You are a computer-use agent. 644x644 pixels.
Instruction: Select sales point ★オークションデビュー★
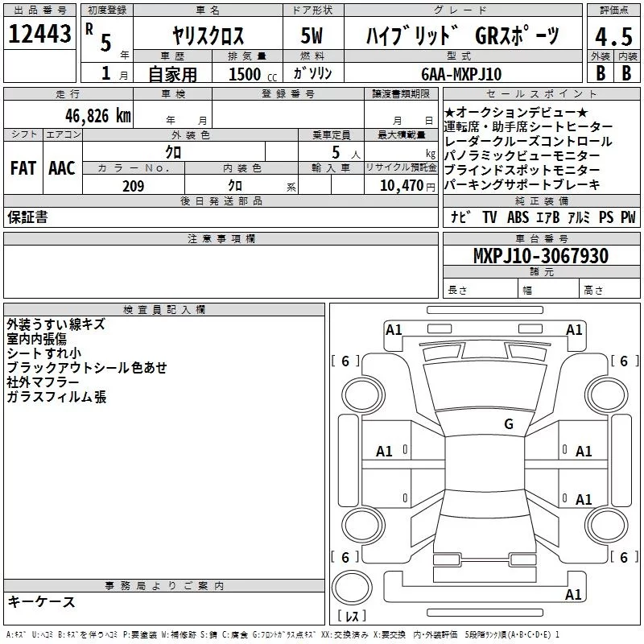tap(516, 112)
